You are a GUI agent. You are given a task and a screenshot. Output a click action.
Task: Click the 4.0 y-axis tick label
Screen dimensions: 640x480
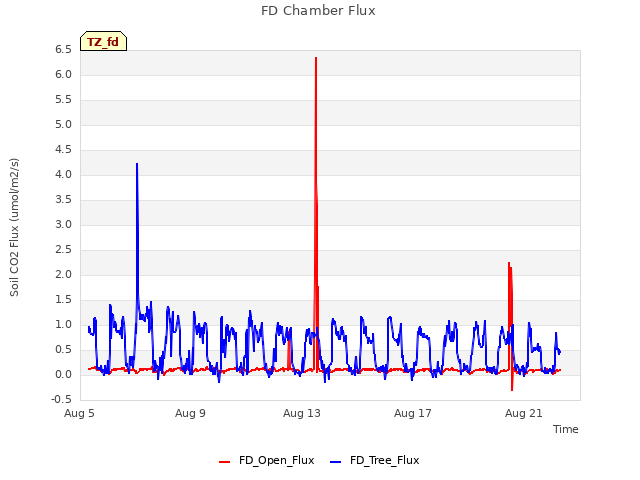(63, 175)
